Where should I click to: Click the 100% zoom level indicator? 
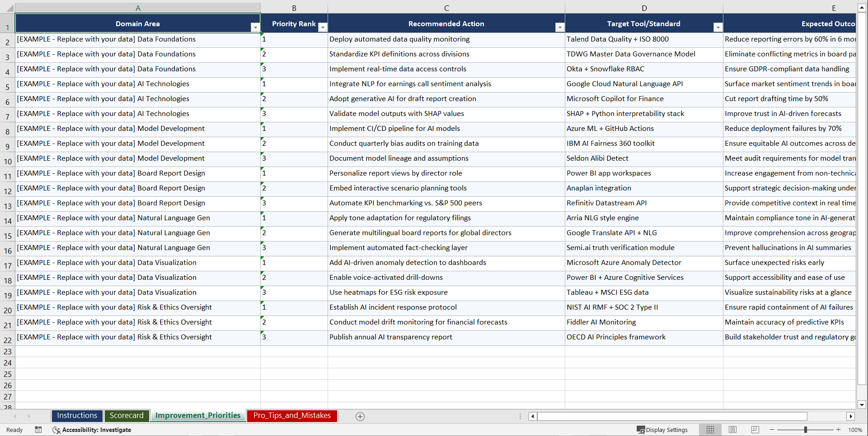point(855,429)
